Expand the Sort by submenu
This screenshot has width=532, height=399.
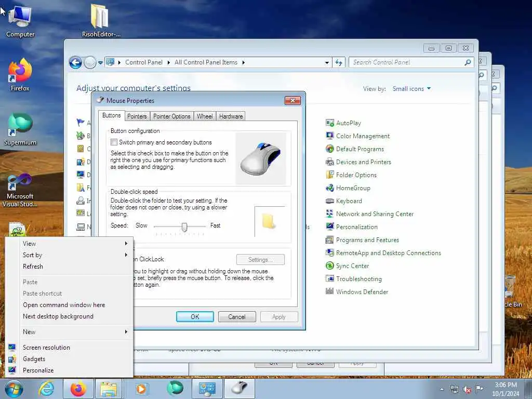[x=126, y=255]
